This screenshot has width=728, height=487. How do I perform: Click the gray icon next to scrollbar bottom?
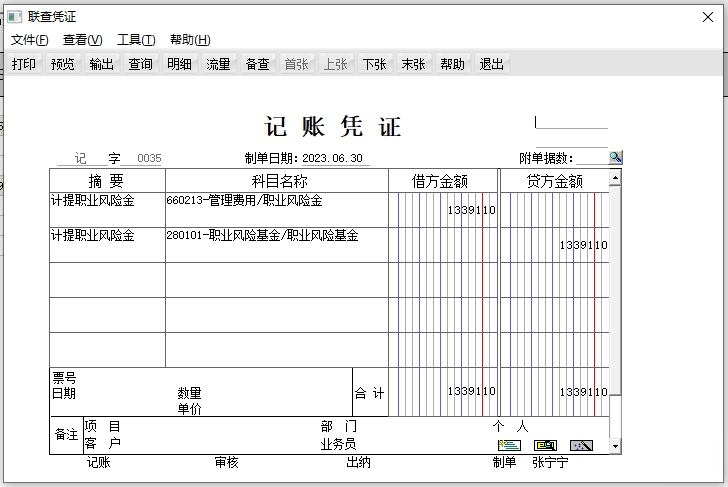pyautogui.click(x=581, y=445)
